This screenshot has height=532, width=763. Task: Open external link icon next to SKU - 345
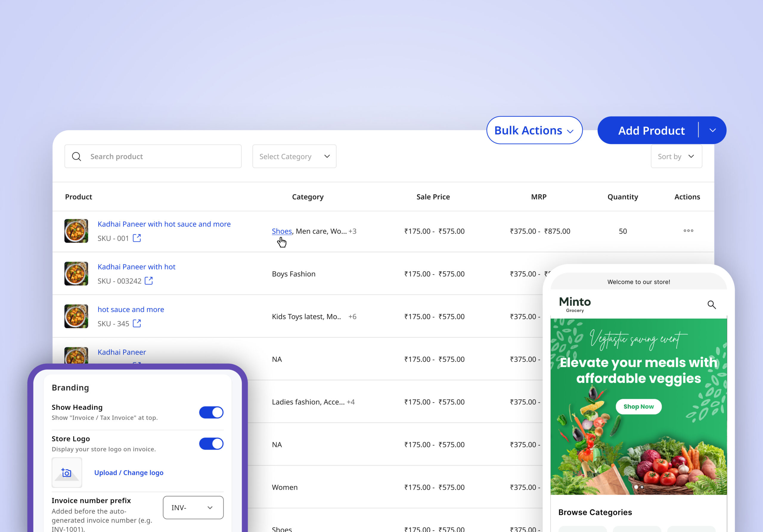tap(137, 323)
